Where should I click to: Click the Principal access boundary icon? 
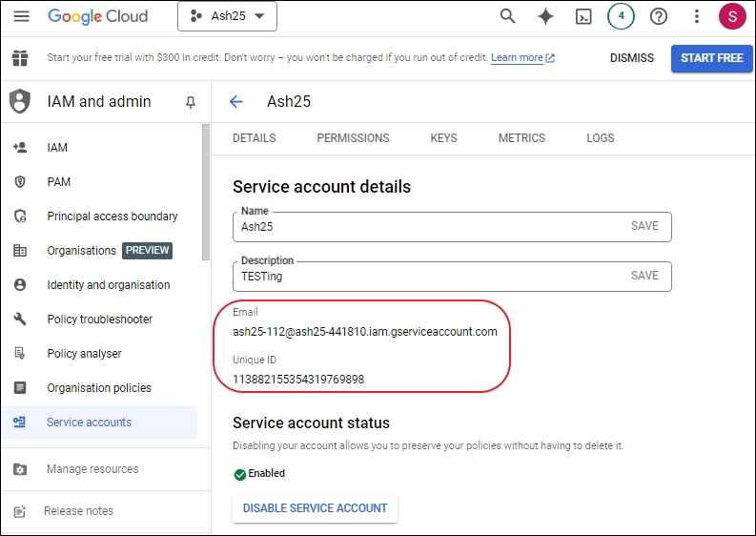point(20,216)
